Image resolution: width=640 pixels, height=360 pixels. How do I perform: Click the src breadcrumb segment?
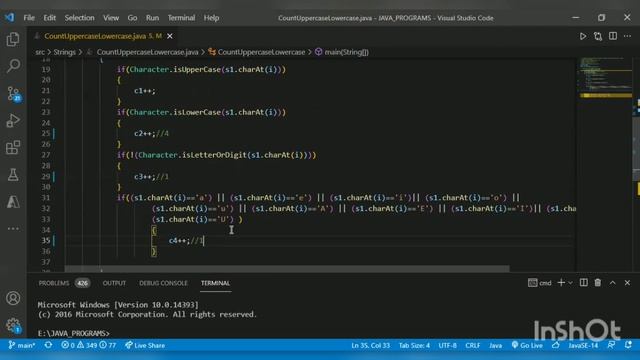pyautogui.click(x=40, y=52)
